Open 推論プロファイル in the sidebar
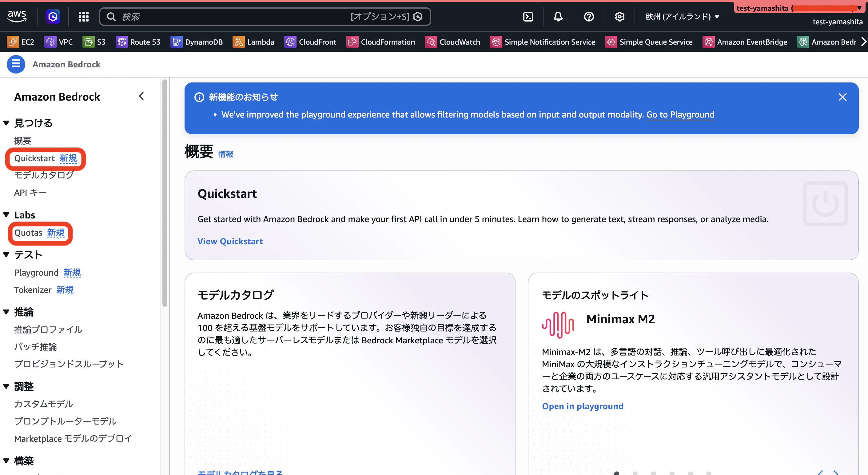This screenshot has height=475, width=868. coord(48,329)
